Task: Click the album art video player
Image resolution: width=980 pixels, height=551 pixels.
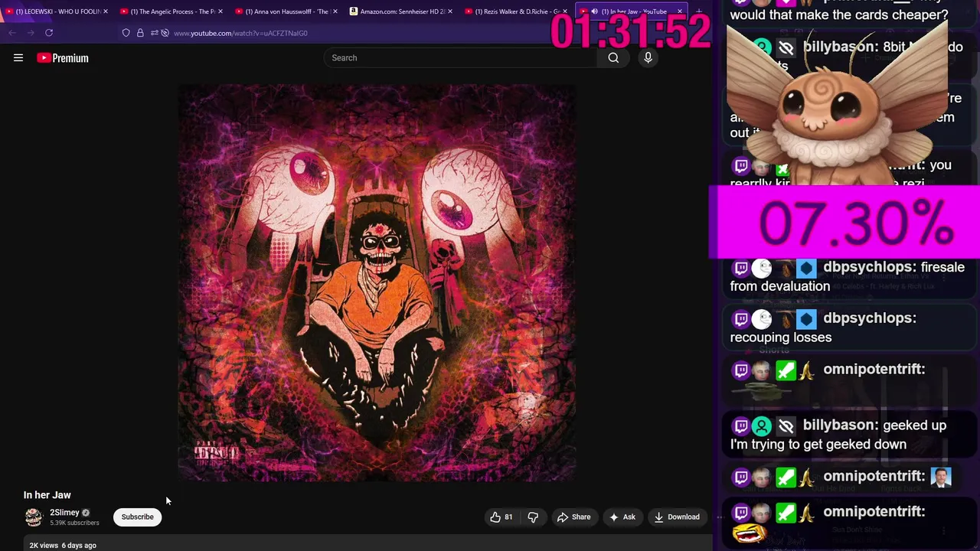Action: pos(377,282)
